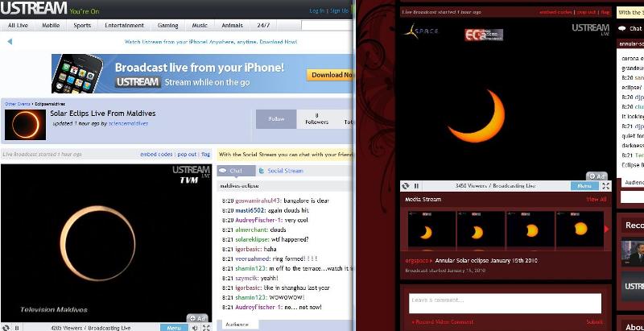Open the Ad button on Maldives player
Image resolution: width=644 pixels, height=331 pixels.
click(x=197, y=318)
